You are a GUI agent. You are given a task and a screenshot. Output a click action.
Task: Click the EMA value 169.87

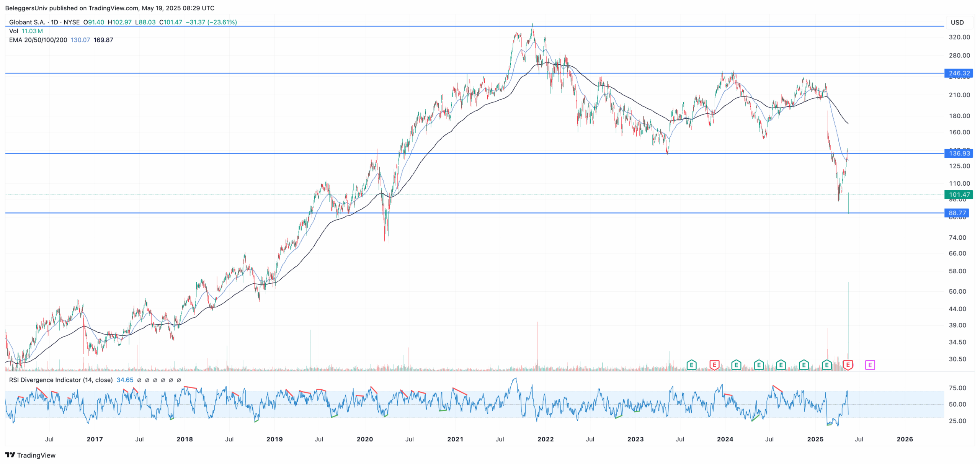click(103, 40)
